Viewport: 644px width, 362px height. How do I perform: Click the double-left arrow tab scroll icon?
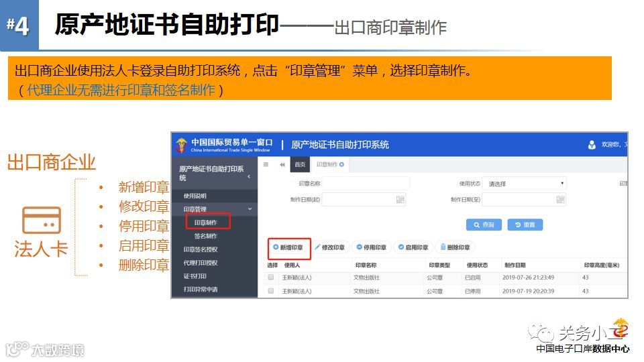282,165
